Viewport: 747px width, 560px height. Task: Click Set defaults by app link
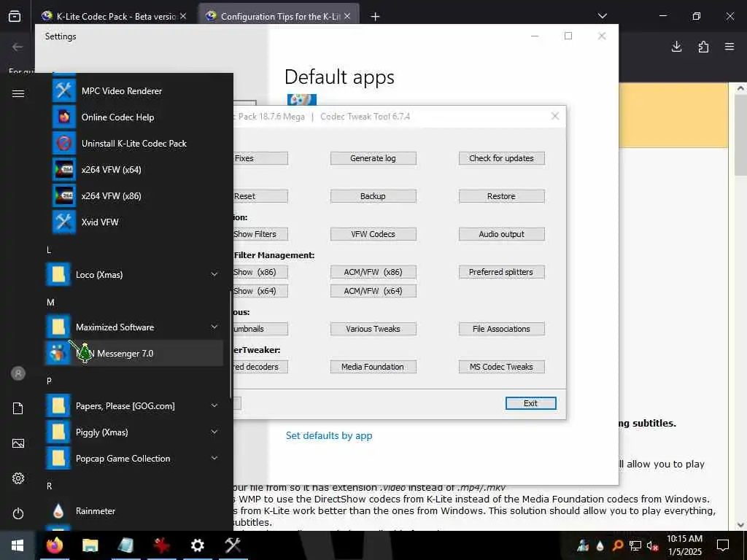point(329,436)
